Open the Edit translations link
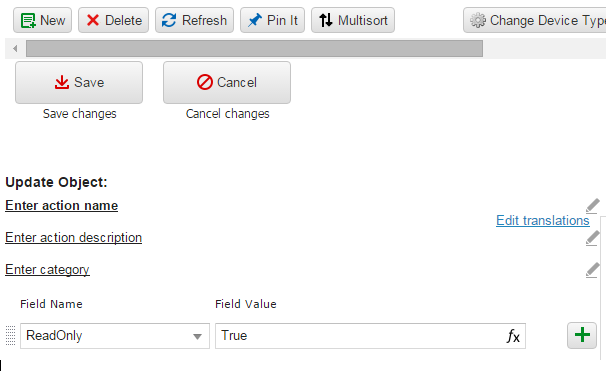This screenshot has height=371, width=606. click(543, 220)
